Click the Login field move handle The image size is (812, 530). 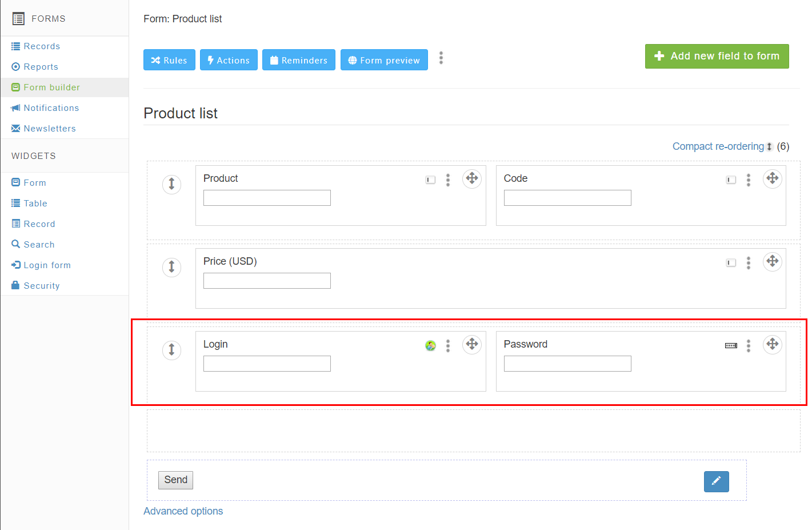click(472, 344)
